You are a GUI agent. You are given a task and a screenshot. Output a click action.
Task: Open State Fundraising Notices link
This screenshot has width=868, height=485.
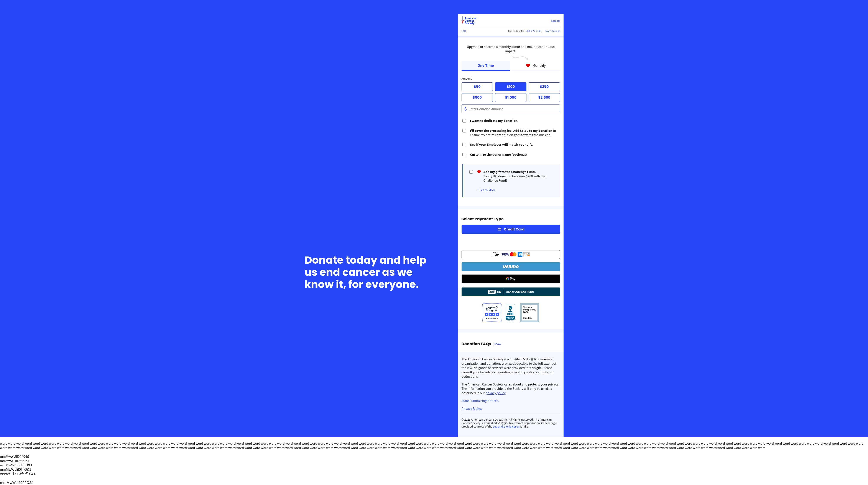(480, 401)
